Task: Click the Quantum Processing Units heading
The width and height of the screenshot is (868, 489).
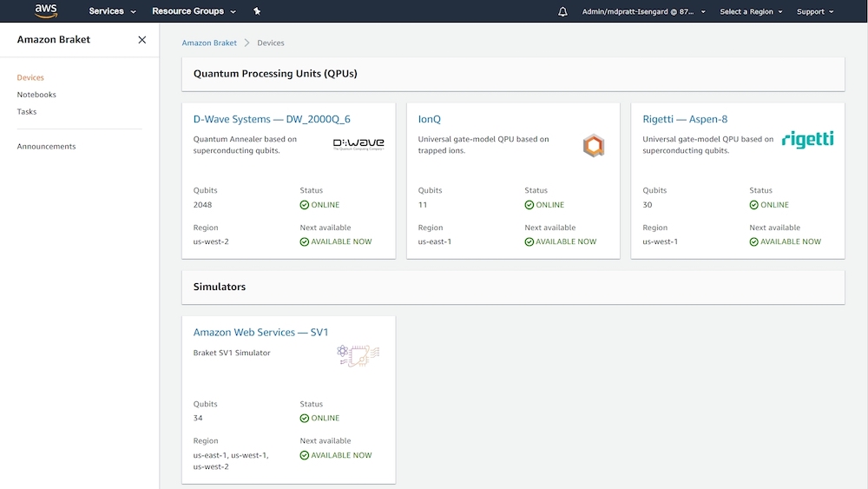Action: click(x=275, y=74)
